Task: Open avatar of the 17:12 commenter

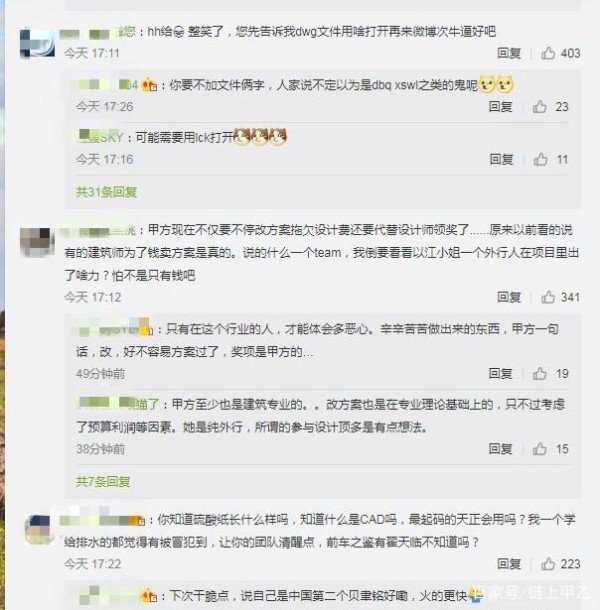Action: [x=37, y=242]
